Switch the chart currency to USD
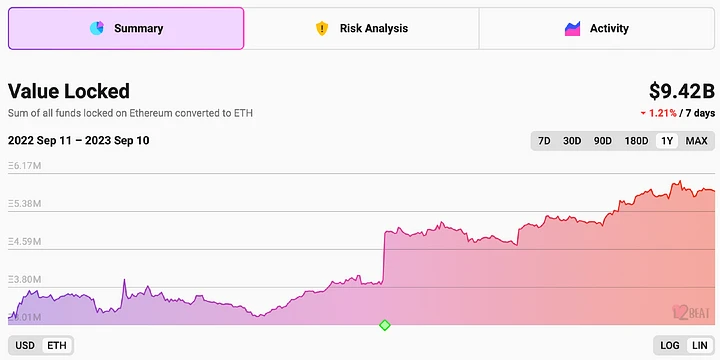 click(25, 345)
